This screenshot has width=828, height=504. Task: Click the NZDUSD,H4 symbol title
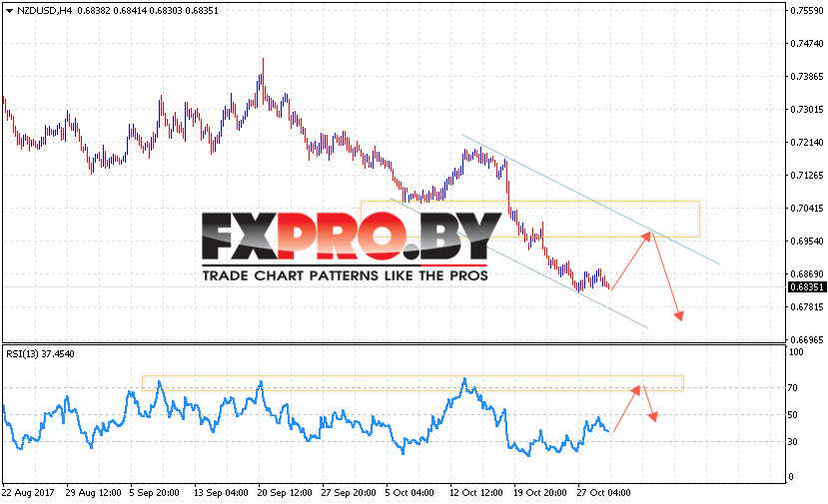(x=44, y=11)
